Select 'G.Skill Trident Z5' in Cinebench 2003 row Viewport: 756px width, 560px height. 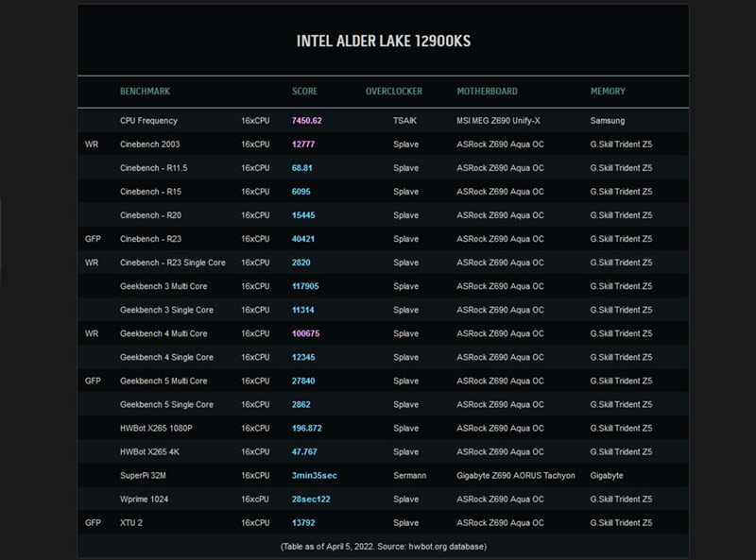621,144
